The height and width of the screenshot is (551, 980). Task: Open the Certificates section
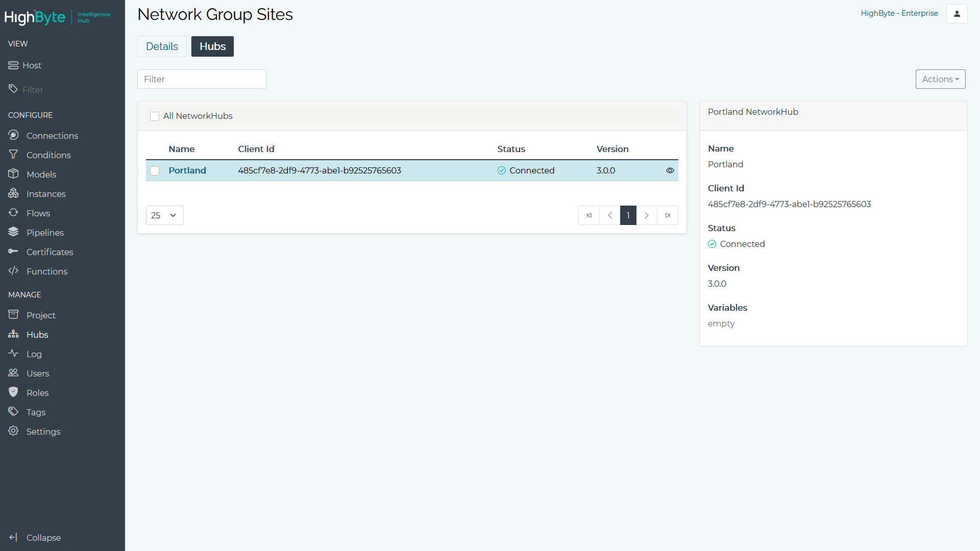tap(50, 253)
